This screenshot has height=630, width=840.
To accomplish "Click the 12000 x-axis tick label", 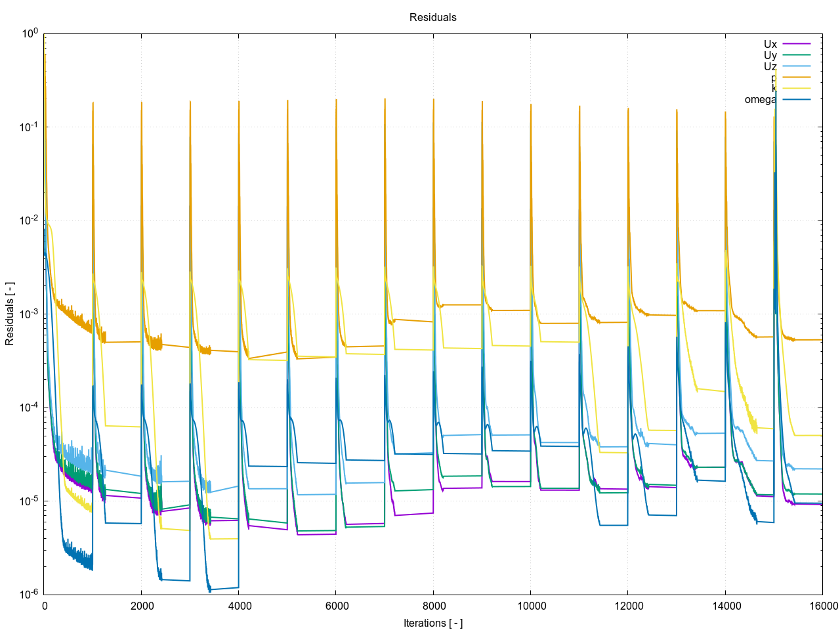I will tap(627, 606).
